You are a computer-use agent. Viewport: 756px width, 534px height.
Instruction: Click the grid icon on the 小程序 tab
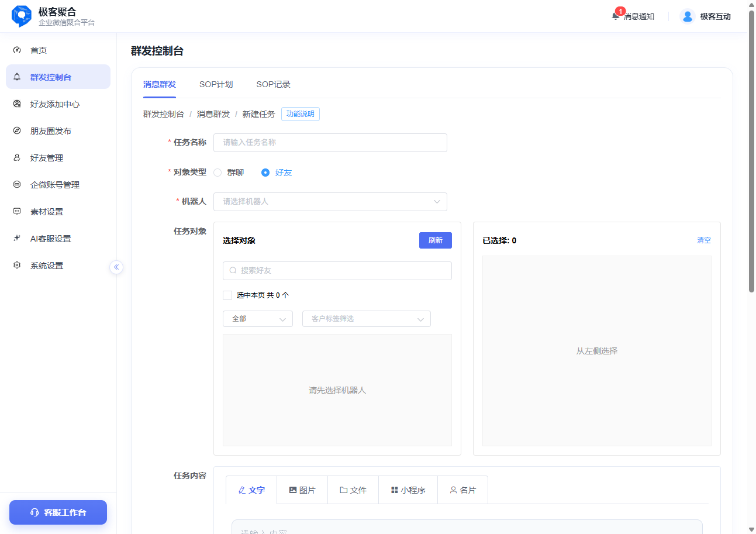(395, 490)
